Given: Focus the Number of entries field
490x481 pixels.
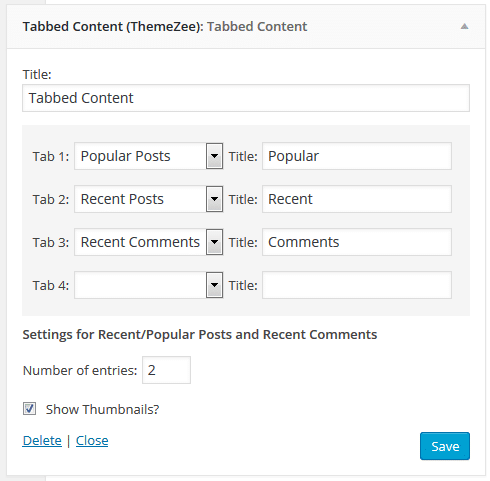Looking at the screenshot, I should (166, 370).
